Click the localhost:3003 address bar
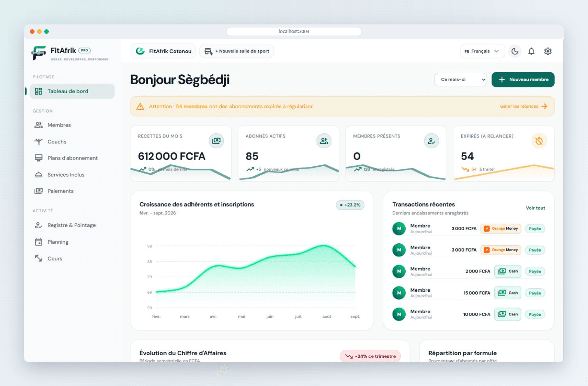Viewport: 588px width, 386px height. [x=294, y=32]
